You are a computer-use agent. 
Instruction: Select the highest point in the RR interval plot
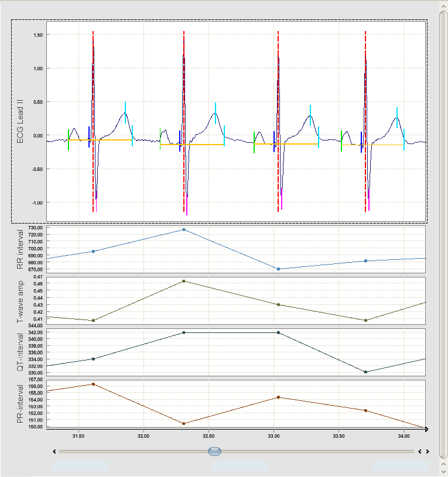click(184, 229)
